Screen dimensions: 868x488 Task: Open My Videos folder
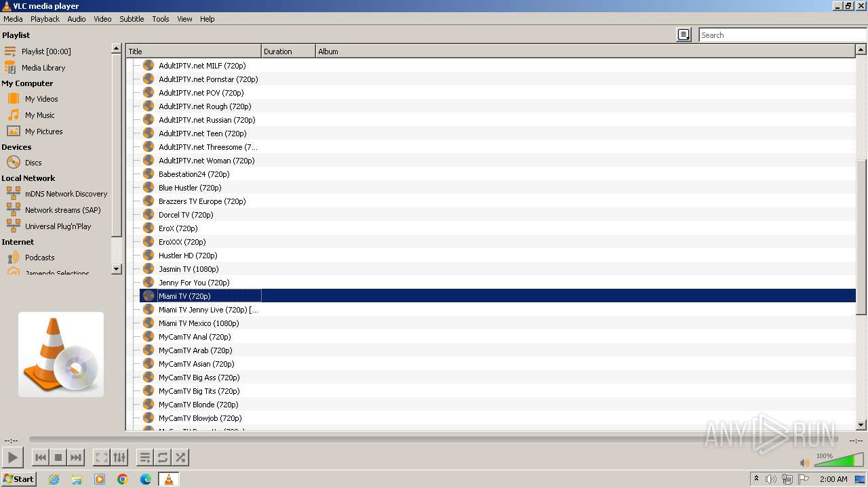[x=41, y=99]
